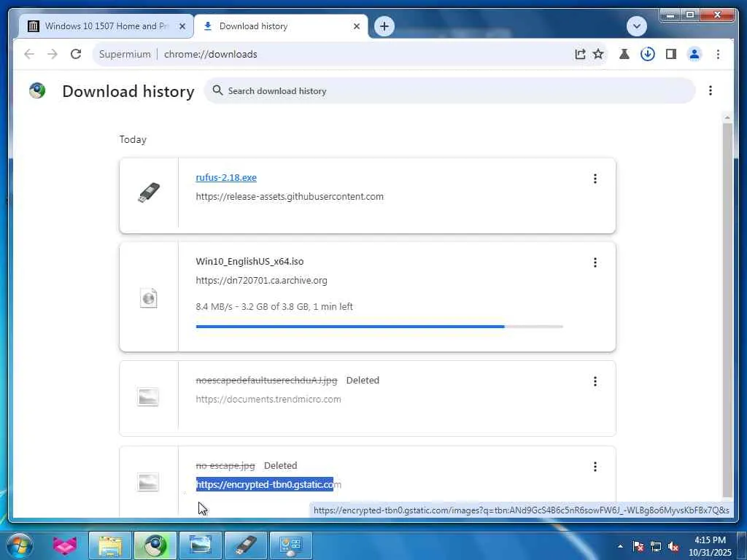Click the Today date heading

click(x=133, y=139)
